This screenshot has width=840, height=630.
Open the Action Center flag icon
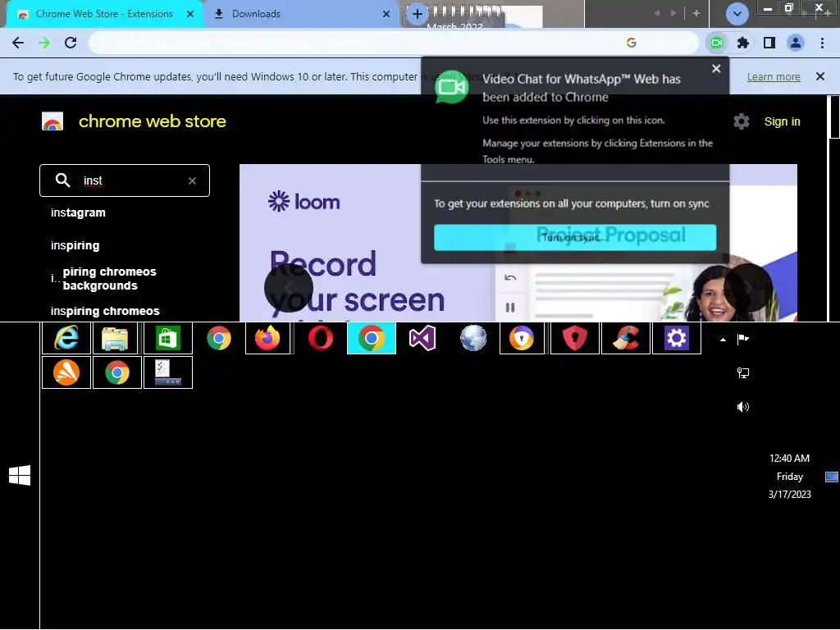pos(743,339)
